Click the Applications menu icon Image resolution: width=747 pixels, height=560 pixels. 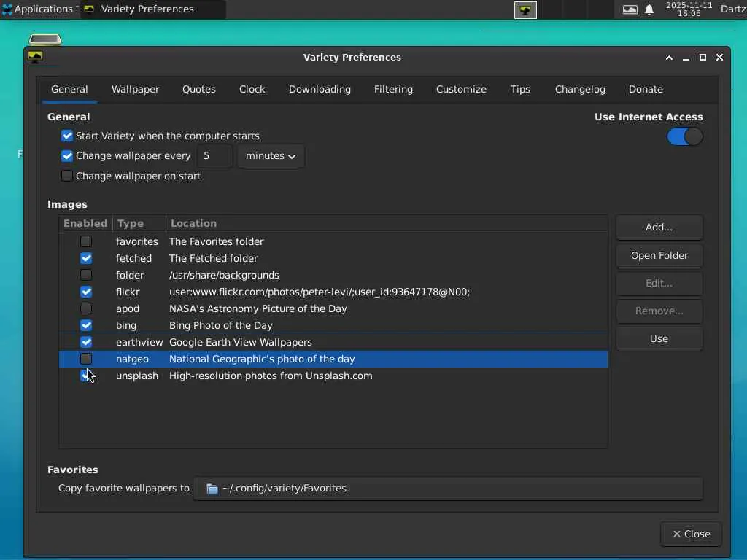[7, 9]
